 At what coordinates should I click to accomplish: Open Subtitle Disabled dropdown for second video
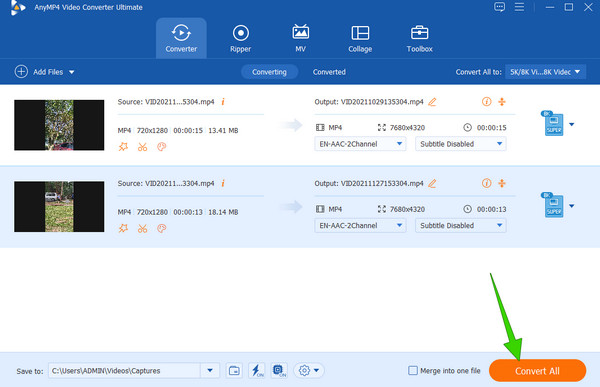(461, 225)
